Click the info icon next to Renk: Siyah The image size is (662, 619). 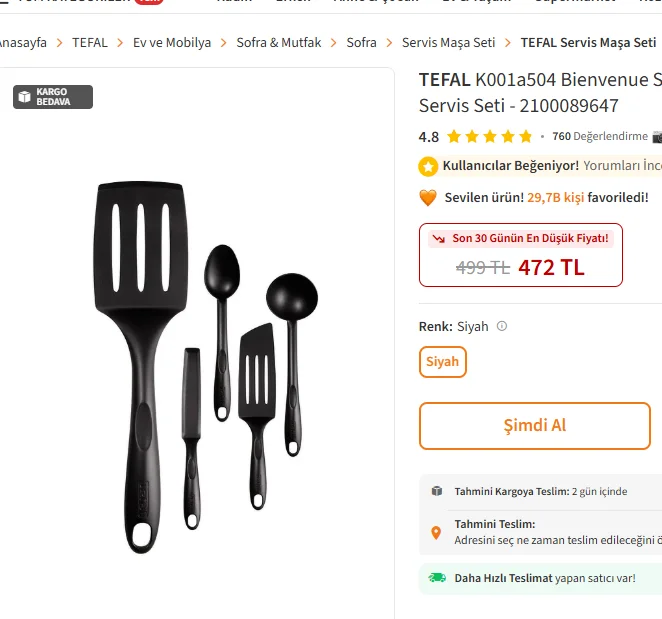[x=502, y=326]
